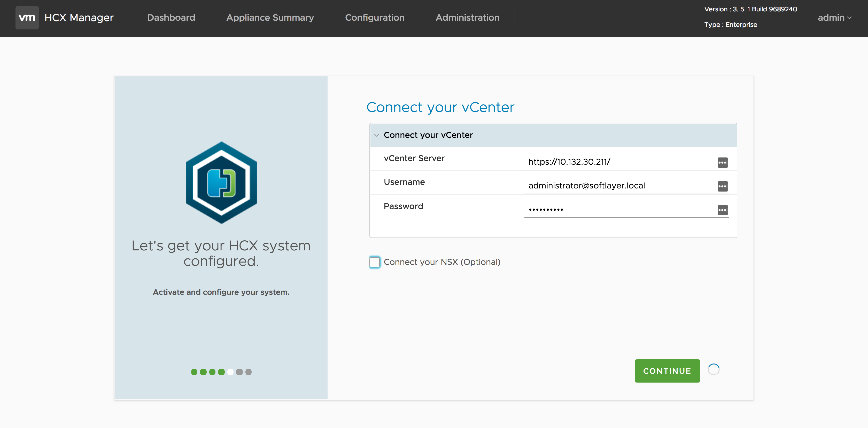Select the white carousel step indicator
The height and width of the screenshot is (428, 868).
230,372
